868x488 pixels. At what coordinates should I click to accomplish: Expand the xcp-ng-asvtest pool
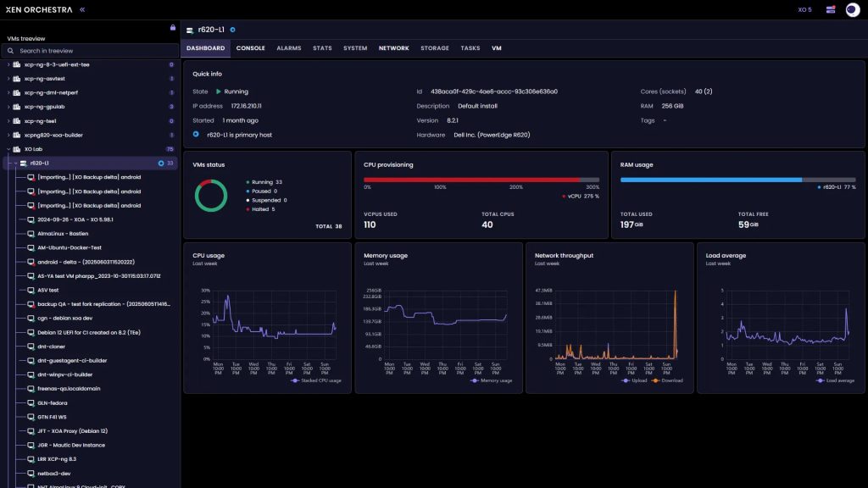coord(8,79)
